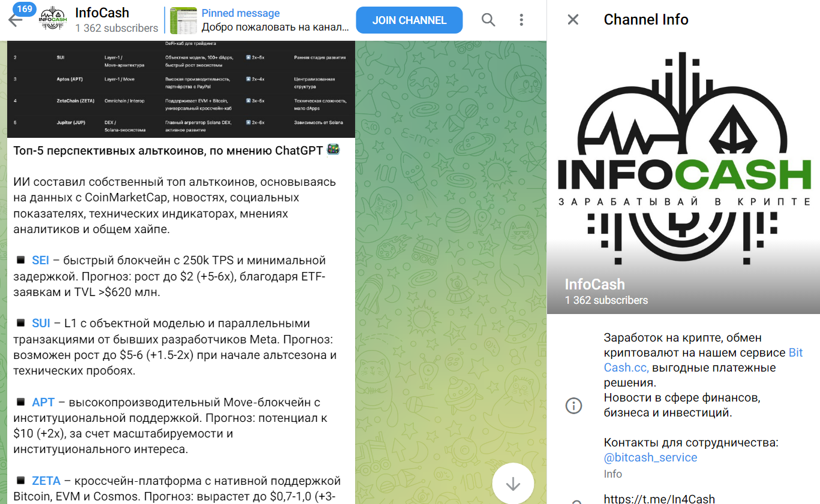
Task: Click the 'Info' caption under the description
Action: click(x=613, y=474)
